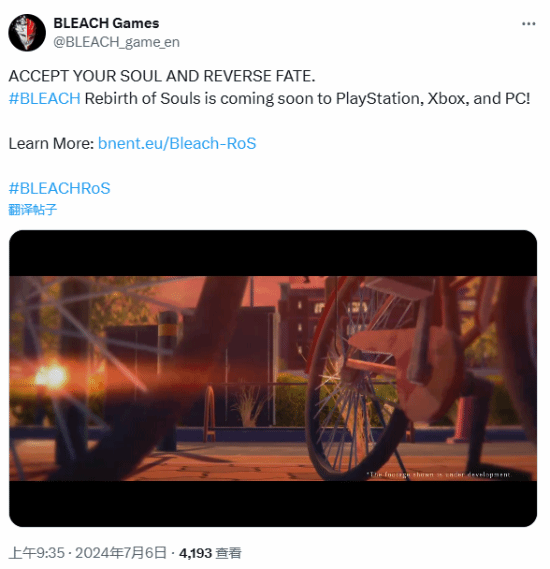
Task: Open the #BLEACHRoS hashtag
Action: point(59,189)
